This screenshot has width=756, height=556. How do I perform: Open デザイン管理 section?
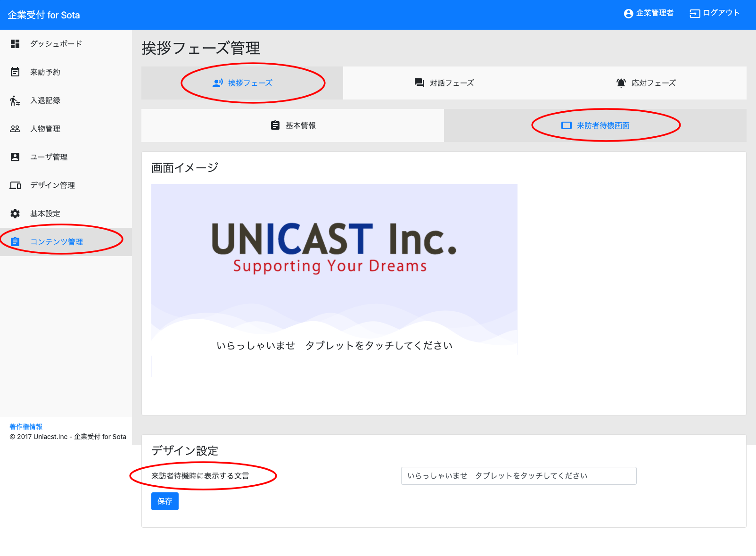66,185
